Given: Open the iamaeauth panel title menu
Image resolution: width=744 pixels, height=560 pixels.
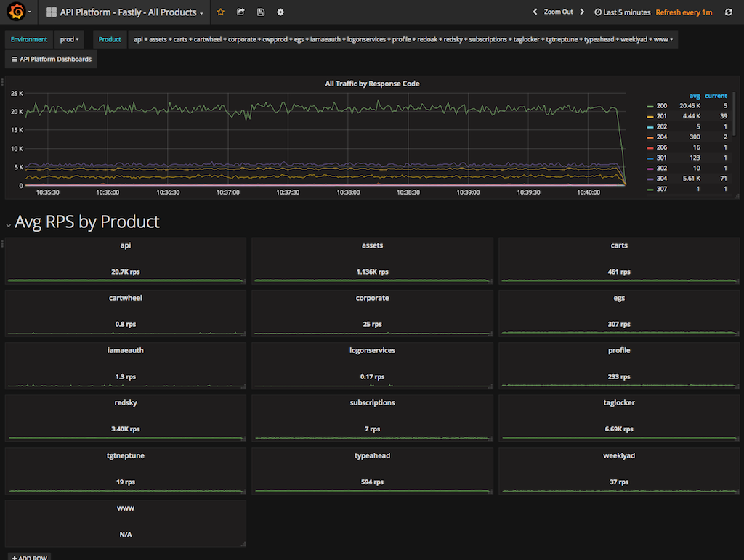Looking at the screenshot, I should pos(125,350).
